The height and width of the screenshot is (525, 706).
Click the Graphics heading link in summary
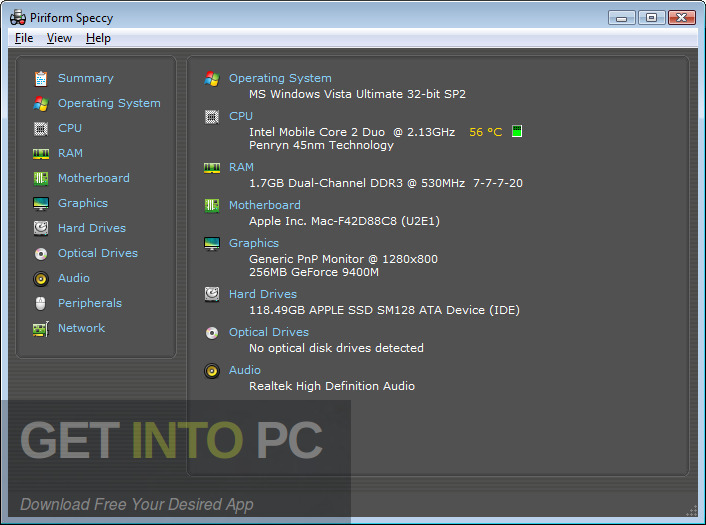tap(254, 244)
